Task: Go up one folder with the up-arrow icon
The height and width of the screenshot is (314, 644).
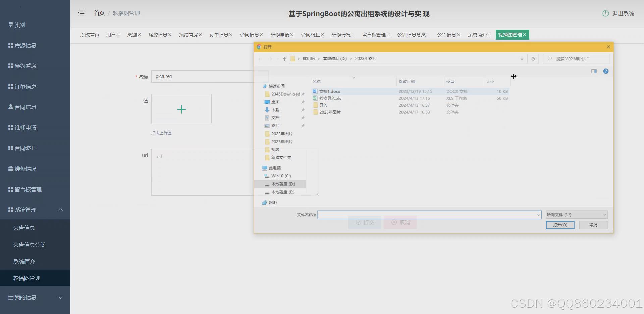Action: 284,59
